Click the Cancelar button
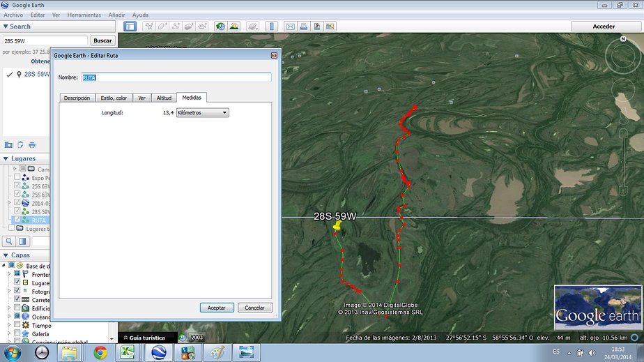The height and width of the screenshot is (362, 644). (254, 308)
